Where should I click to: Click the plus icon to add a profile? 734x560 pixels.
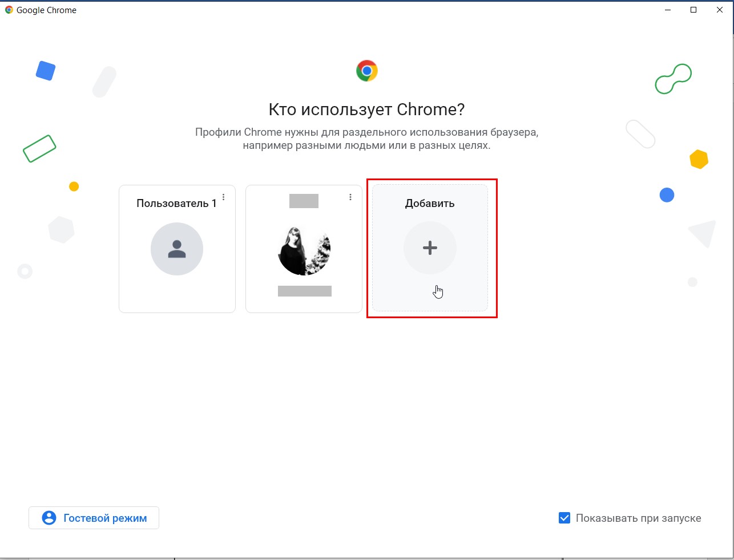(430, 248)
